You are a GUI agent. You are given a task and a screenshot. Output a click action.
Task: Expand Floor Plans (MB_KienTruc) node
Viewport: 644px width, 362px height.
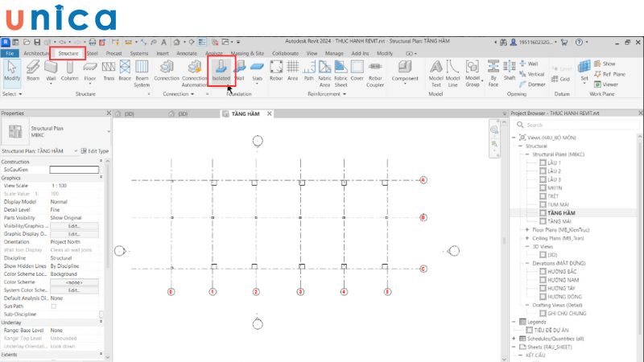527,230
